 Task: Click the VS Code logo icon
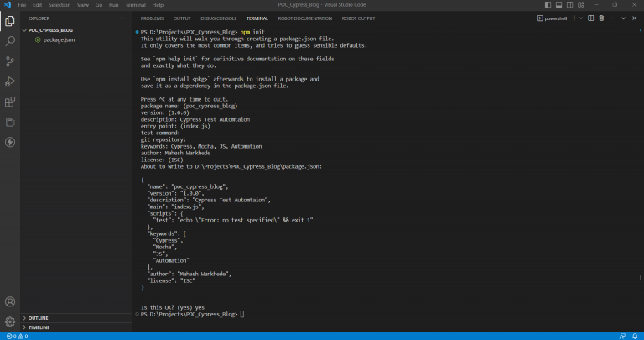(8, 5)
